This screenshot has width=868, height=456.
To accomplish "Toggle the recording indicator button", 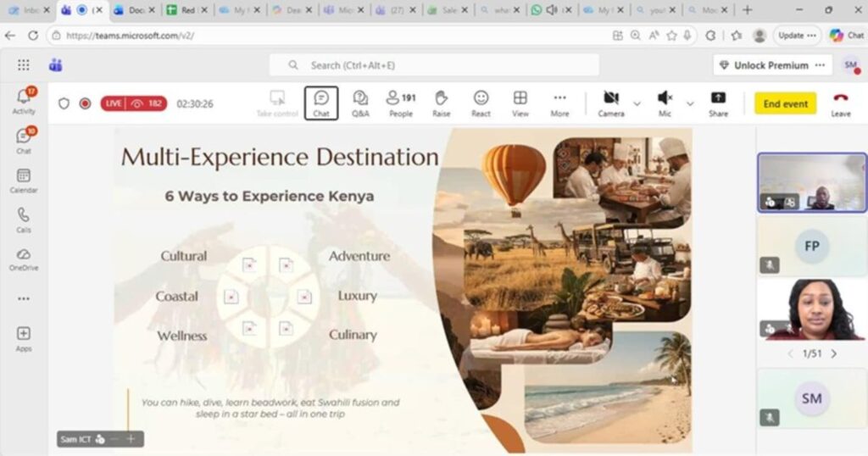I will click(x=85, y=103).
